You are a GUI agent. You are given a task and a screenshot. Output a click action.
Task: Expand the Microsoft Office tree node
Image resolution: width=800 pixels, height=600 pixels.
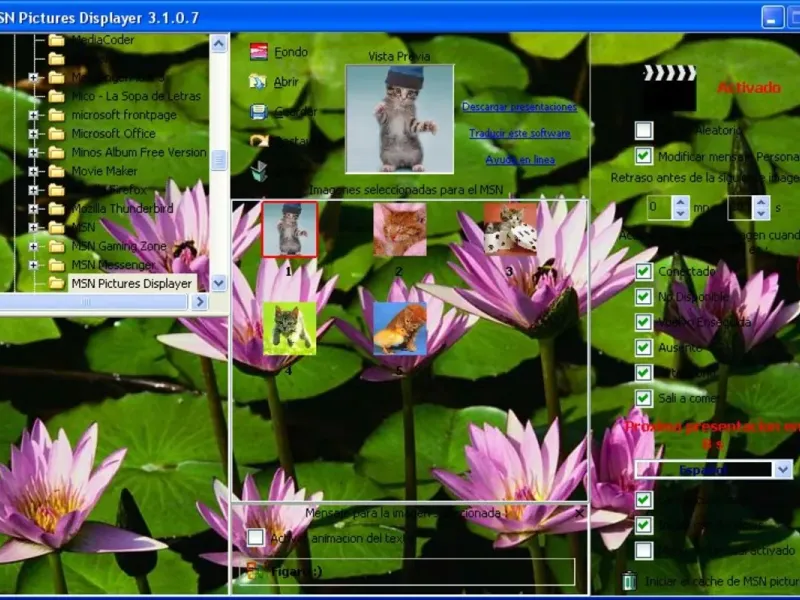pyautogui.click(x=34, y=134)
